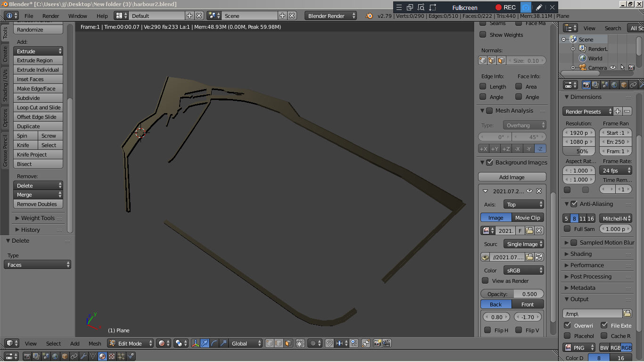644x362 pixels.
Task: Switch source to Movie Clip
Action: (528, 217)
